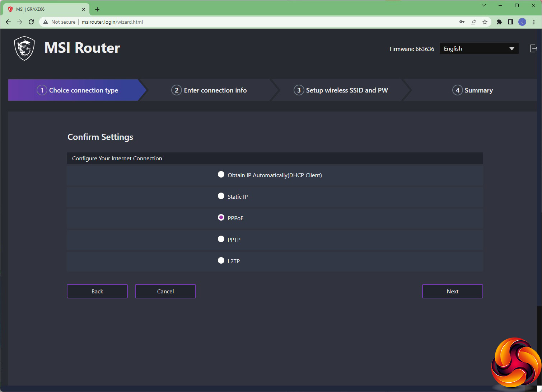Screen dimensions: 542x392
Task: Click the Firmware: 663636 text
Action: 412,49
